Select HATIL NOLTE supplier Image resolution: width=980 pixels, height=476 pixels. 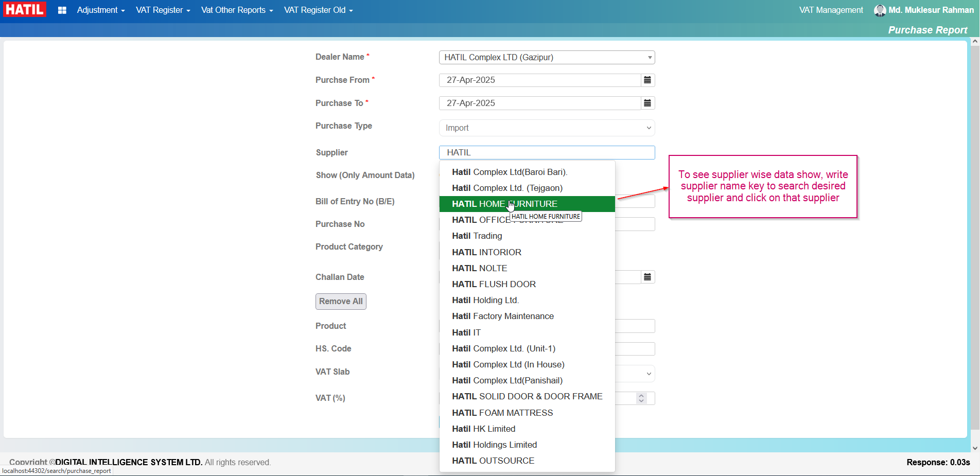[527, 269]
